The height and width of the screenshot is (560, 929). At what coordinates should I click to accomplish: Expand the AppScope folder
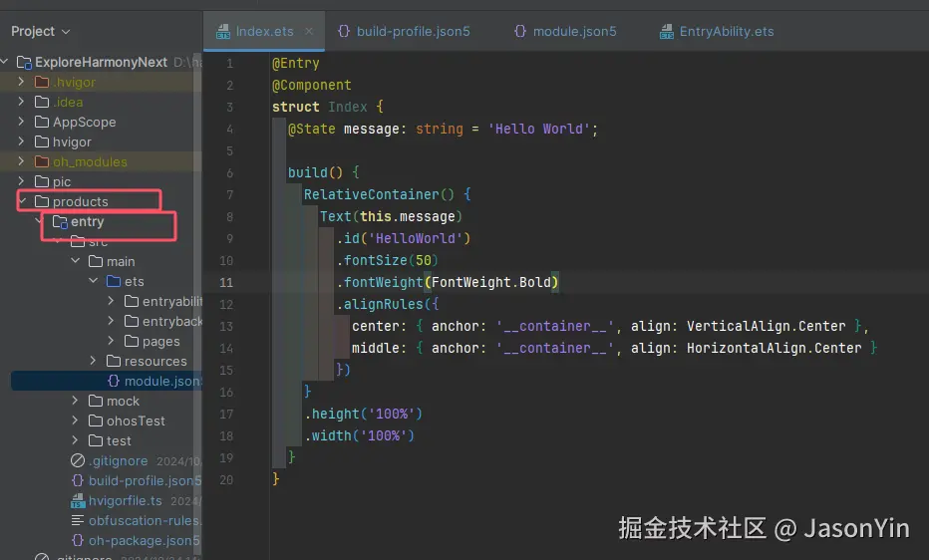pyautogui.click(x=21, y=122)
